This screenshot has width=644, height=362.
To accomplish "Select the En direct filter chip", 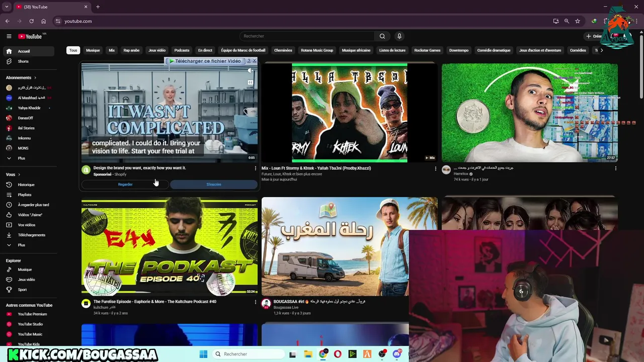I will pos(205,50).
